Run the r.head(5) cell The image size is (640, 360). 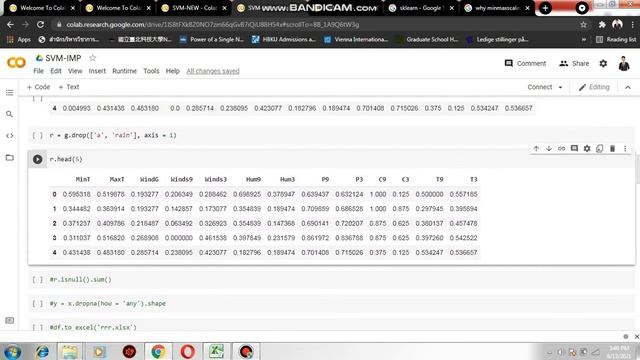point(38,159)
